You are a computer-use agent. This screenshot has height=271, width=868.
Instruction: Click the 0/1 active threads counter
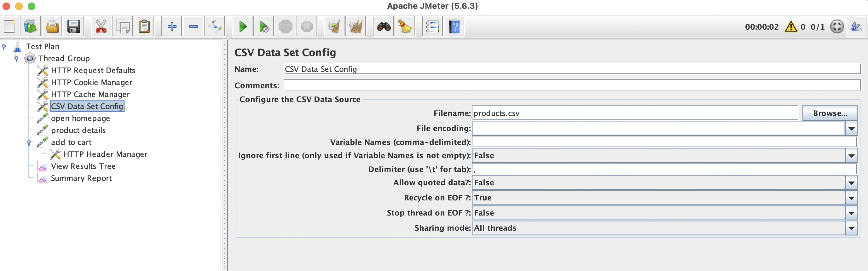[x=818, y=27]
